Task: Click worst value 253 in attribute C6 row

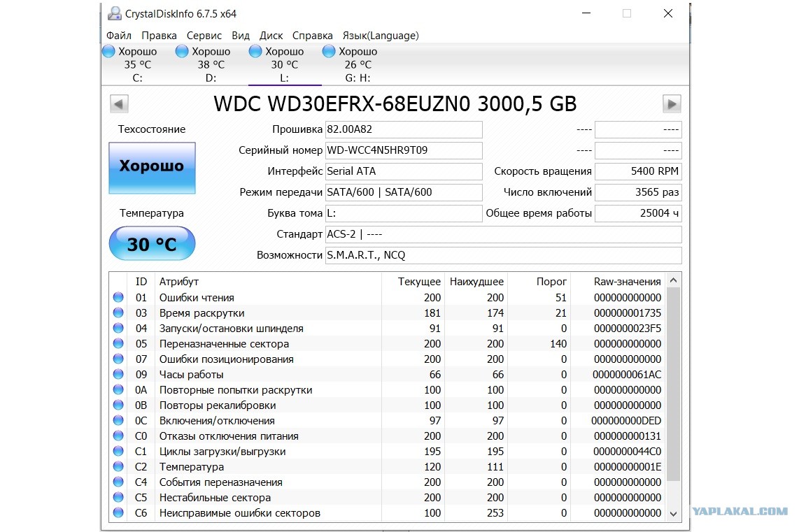Action: point(495,512)
